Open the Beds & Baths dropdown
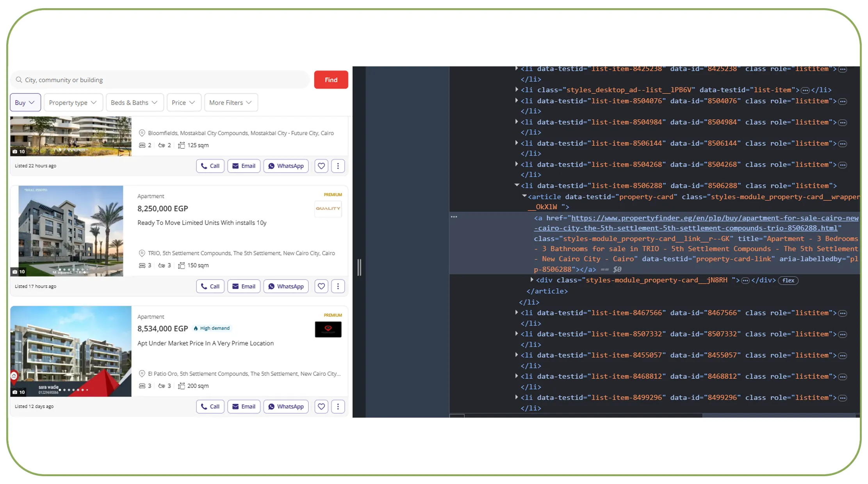The width and height of the screenshot is (868, 484). [x=134, y=102]
